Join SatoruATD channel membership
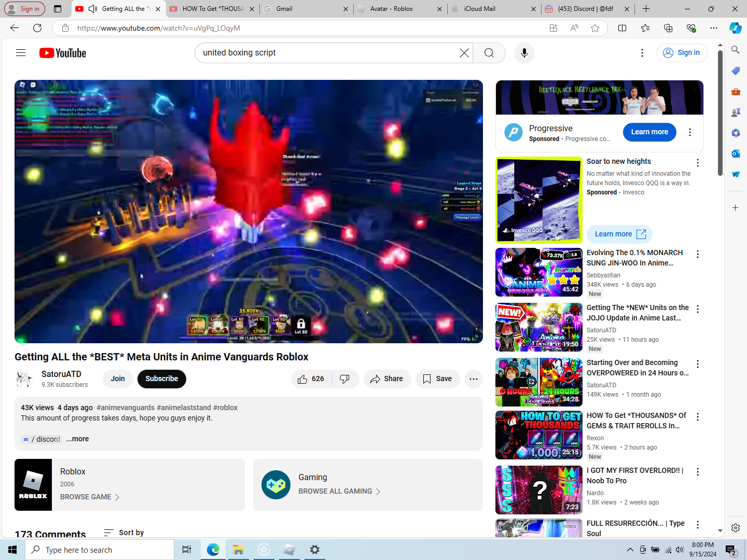 pos(118,379)
